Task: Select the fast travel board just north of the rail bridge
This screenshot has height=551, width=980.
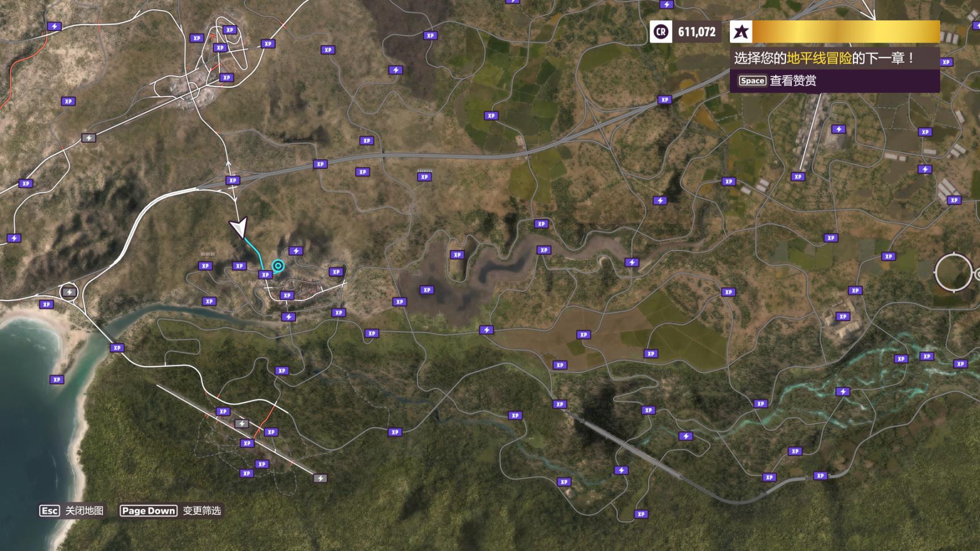Action: [x=686, y=436]
